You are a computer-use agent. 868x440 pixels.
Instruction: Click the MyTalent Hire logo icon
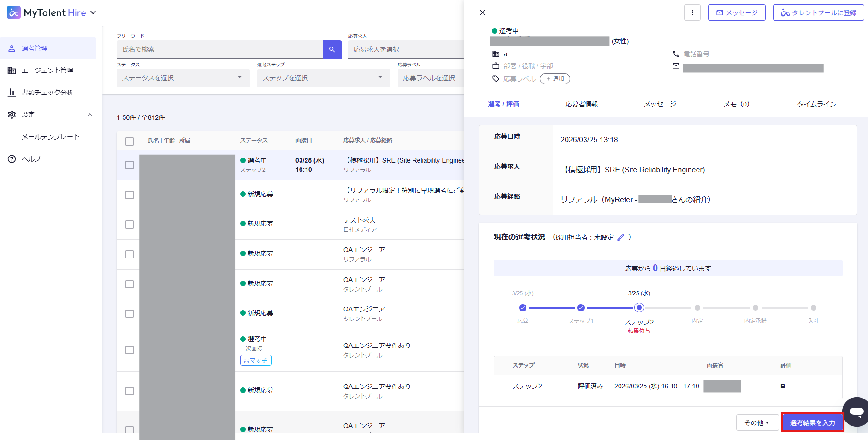[x=14, y=12]
